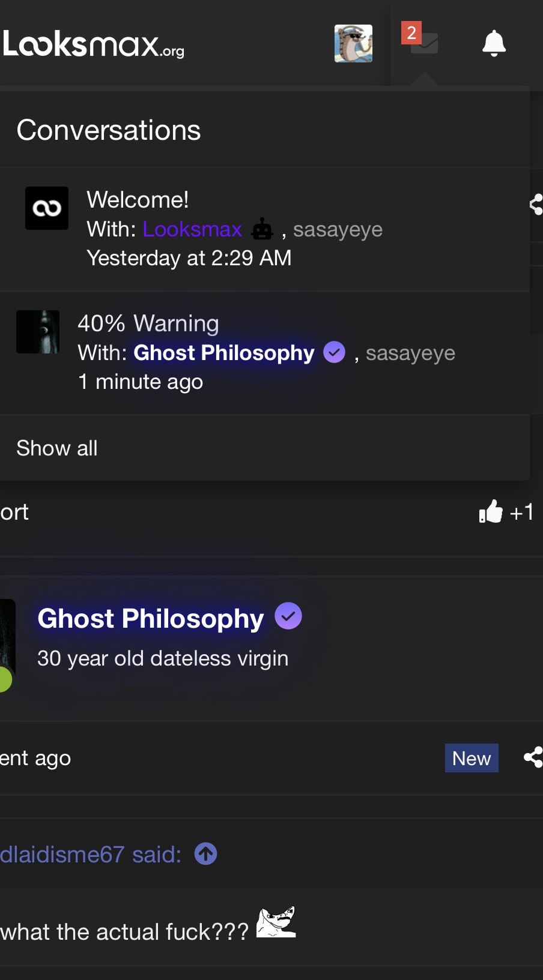Click the purple verified badge on post author
The height and width of the screenshot is (980, 543).
coord(288,616)
